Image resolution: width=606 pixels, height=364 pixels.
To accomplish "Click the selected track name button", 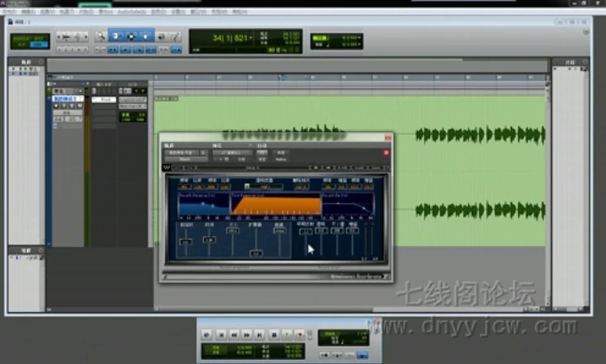I will [x=68, y=99].
